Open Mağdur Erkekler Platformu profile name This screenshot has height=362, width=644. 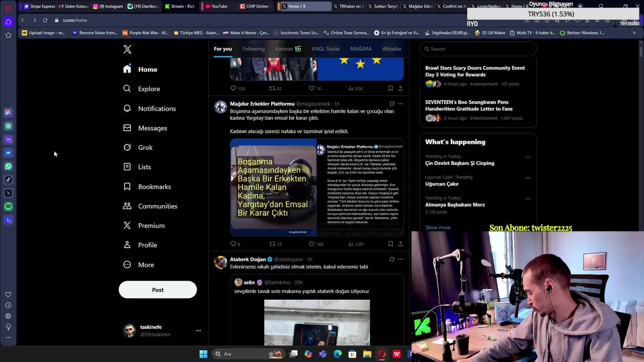(262, 104)
